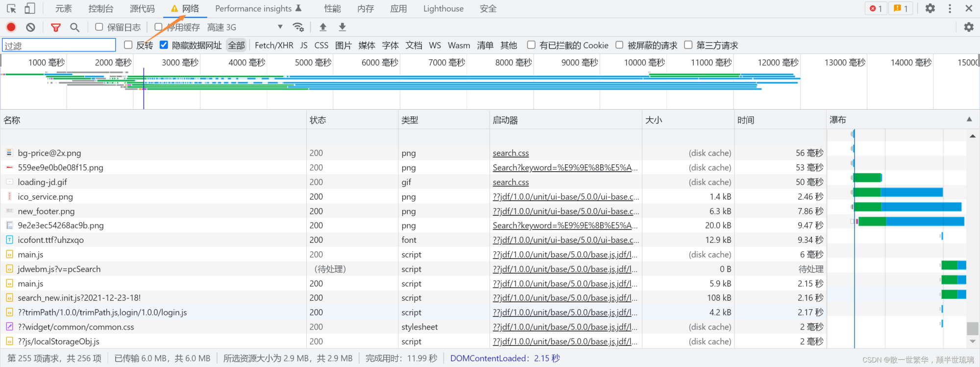Filter requests by JS type

point(304,45)
